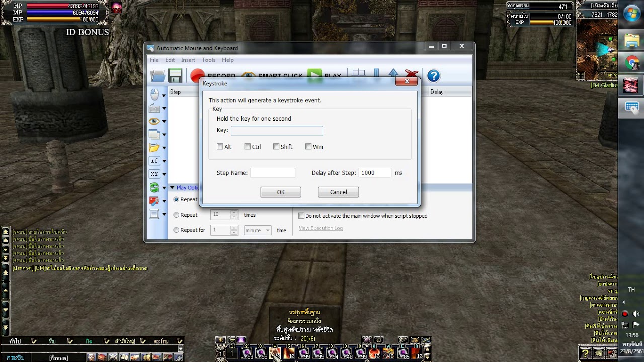
Task: Enable the Win modifier checkbox
Action: (x=308, y=147)
